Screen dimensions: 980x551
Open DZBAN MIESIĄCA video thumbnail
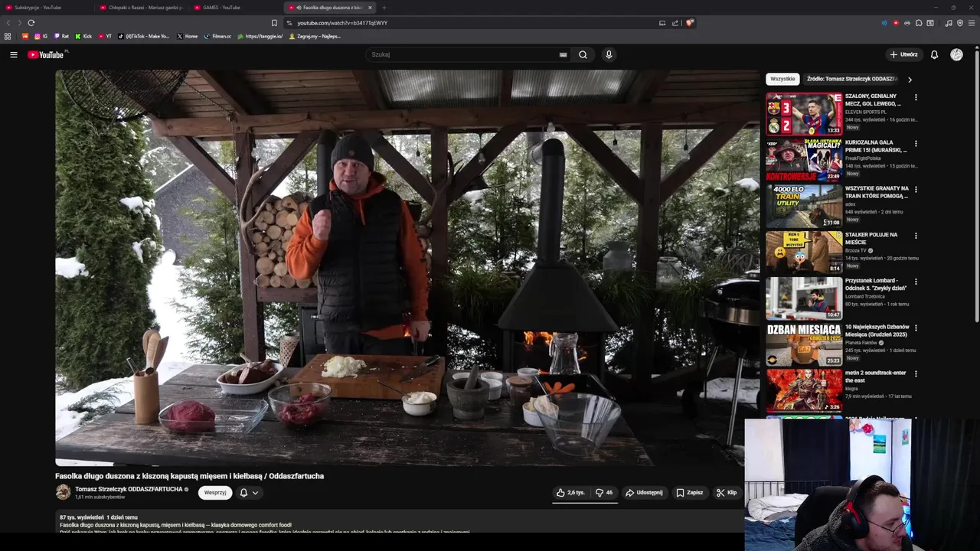pyautogui.click(x=804, y=344)
